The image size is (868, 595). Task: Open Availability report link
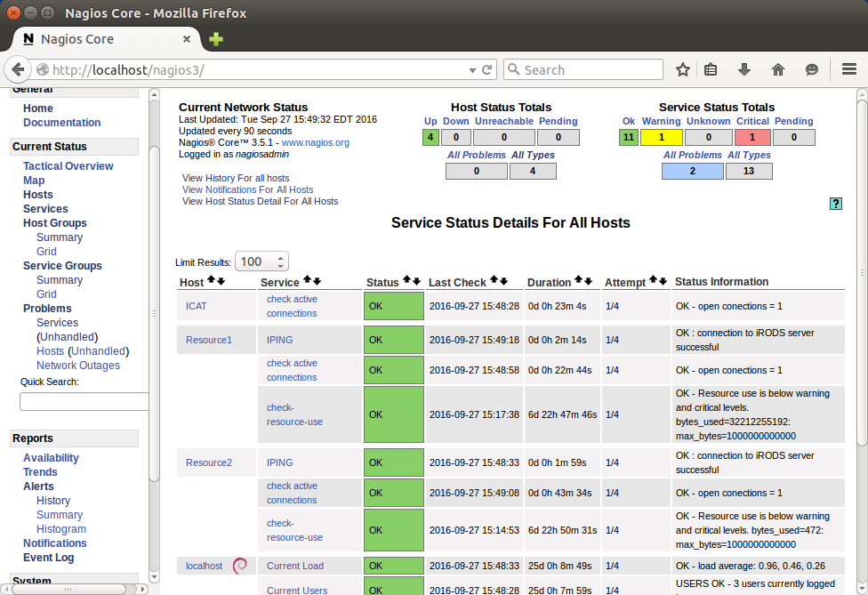51,458
